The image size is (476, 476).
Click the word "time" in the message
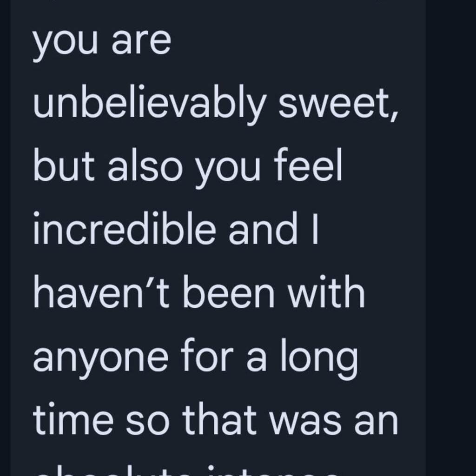point(73,422)
